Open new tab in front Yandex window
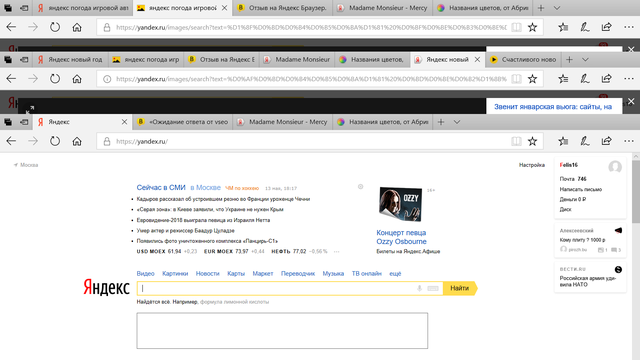 coord(441,122)
